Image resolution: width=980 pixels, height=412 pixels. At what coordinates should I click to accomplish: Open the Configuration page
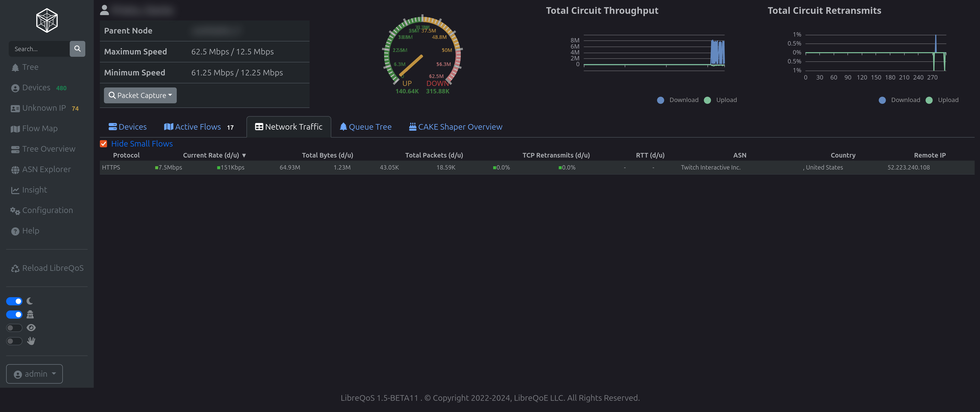pos(48,210)
